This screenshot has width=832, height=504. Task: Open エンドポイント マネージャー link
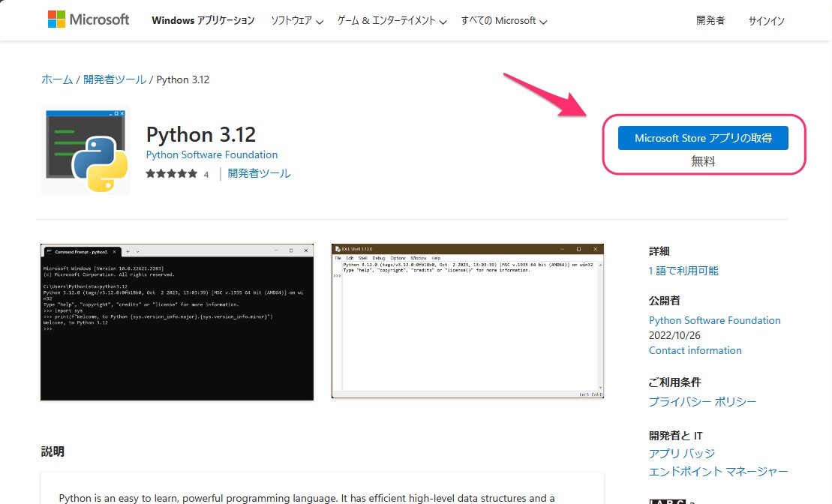click(x=719, y=471)
